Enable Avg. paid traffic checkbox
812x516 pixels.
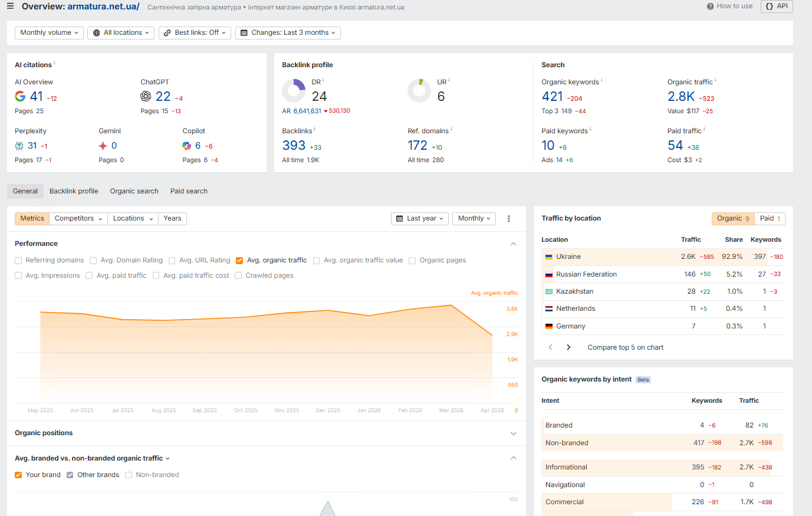tap(89, 276)
